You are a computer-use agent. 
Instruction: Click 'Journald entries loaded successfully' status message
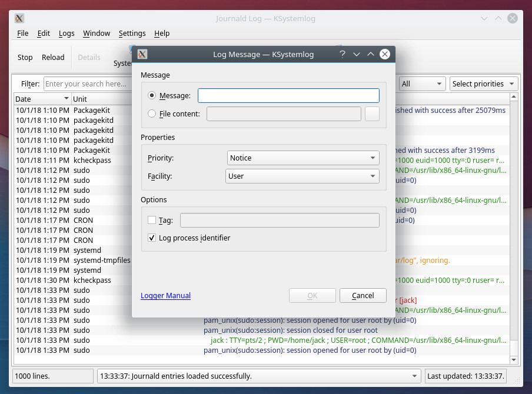point(176,376)
